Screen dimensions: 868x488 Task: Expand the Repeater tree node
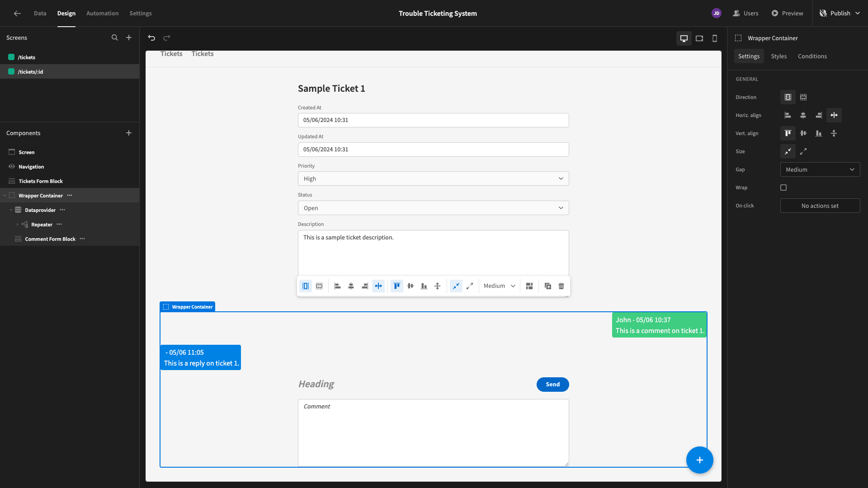pos(17,225)
